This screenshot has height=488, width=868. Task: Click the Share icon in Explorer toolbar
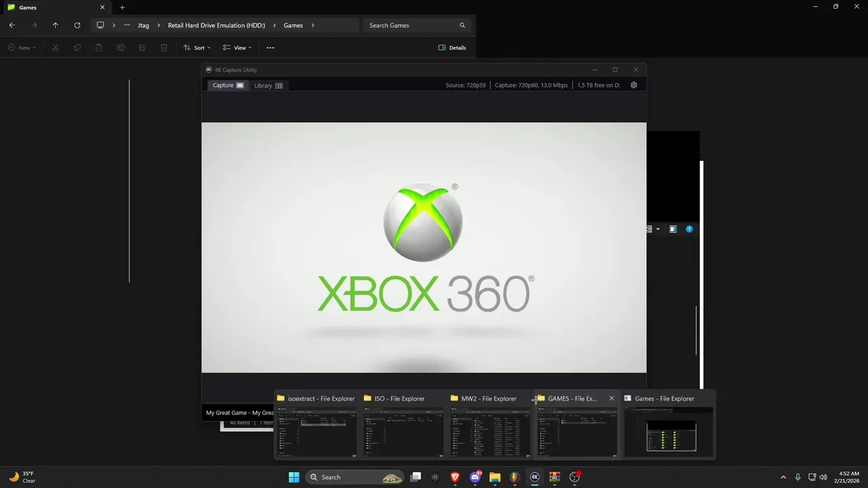click(x=142, y=47)
